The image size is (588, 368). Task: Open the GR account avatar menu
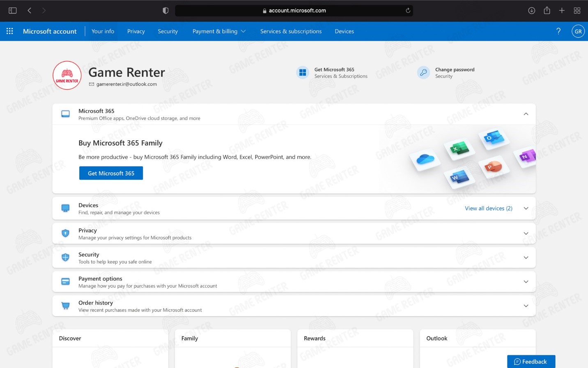coord(578,31)
